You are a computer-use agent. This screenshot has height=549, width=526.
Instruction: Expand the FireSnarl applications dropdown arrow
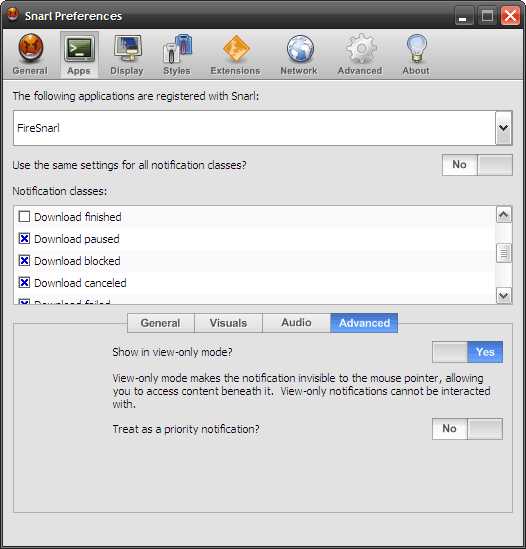[x=504, y=128]
